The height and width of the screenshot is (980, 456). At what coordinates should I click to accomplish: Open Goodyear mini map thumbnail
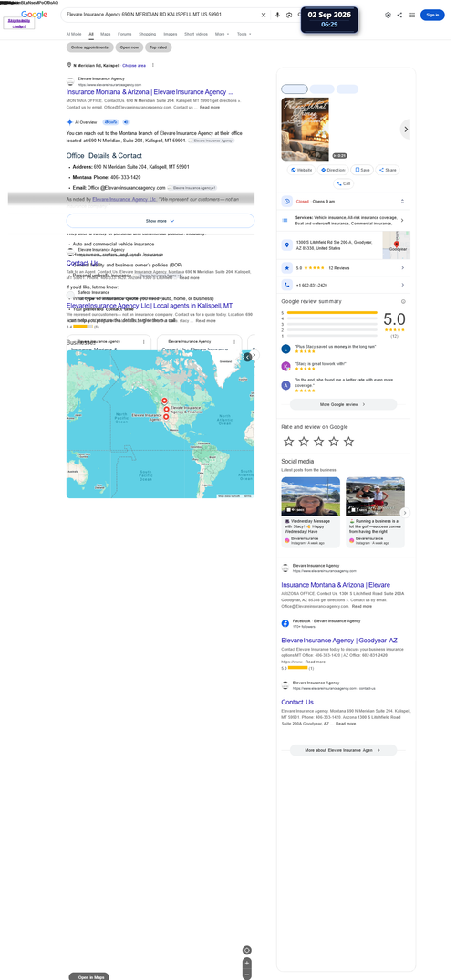396,245
